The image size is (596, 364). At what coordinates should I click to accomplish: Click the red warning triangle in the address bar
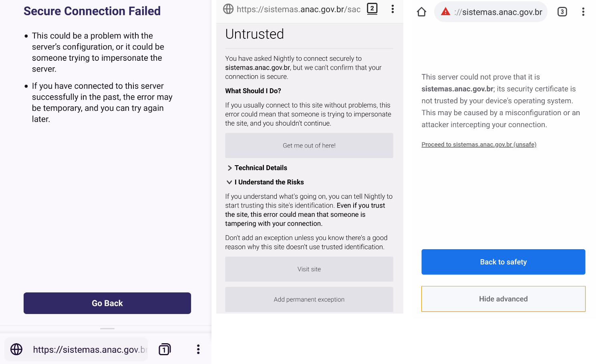pos(445,12)
